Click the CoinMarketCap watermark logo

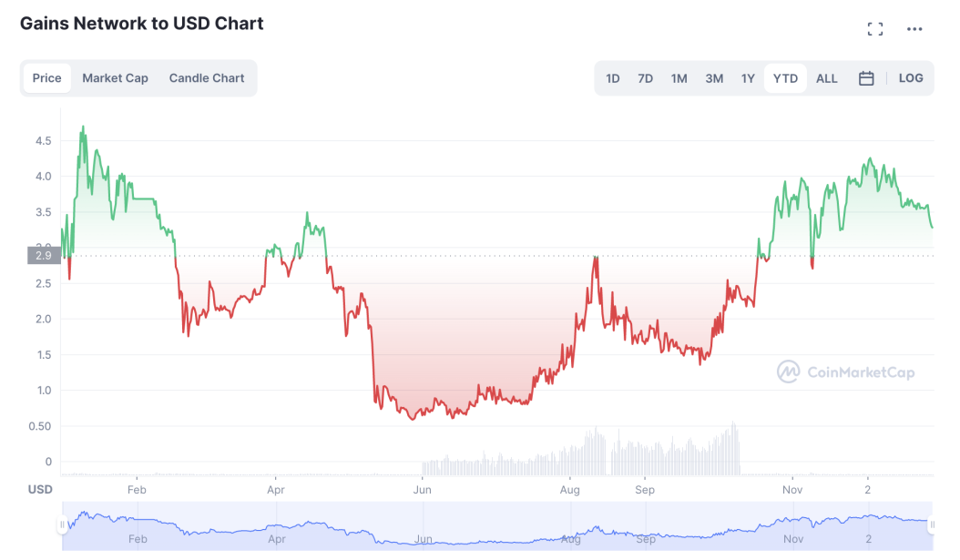(845, 372)
